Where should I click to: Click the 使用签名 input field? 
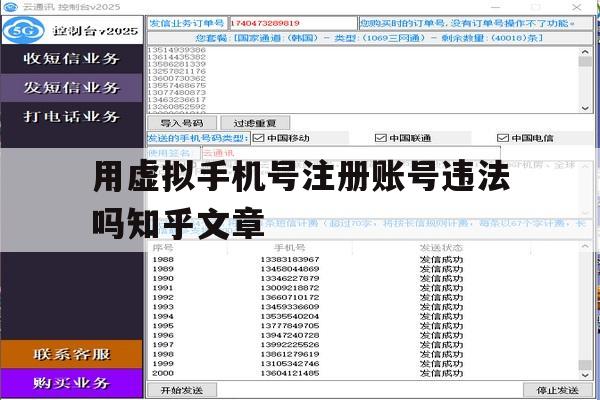click(351, 153)
